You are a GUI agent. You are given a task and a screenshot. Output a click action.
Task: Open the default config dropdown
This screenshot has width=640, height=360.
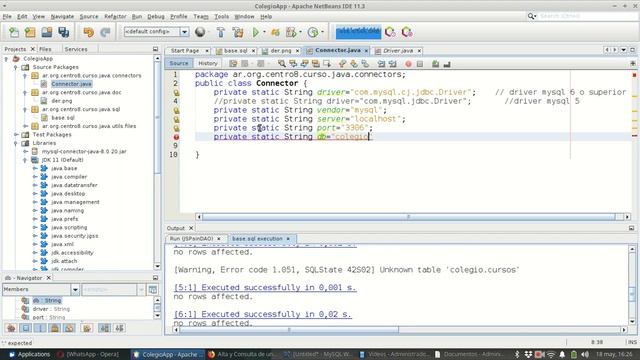[184, 32]
